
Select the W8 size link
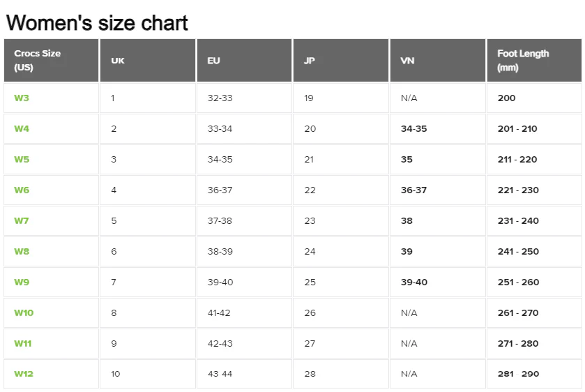[22, 252]
